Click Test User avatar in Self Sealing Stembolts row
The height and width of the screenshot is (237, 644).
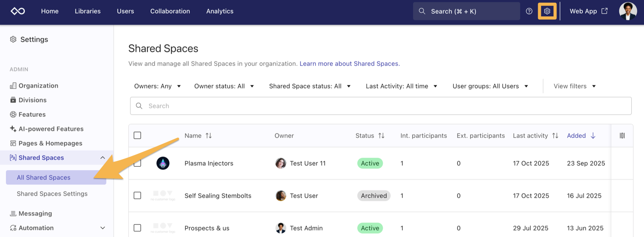[281, 195]
